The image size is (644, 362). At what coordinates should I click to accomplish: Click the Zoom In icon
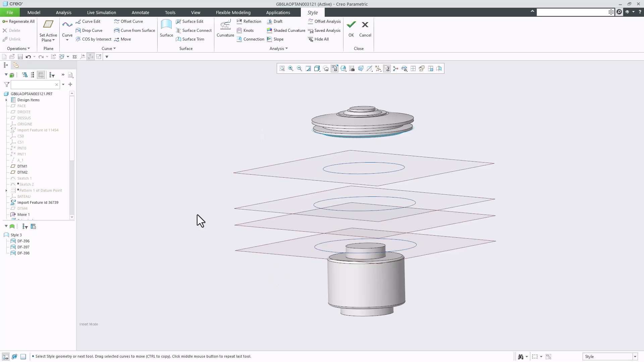pos(291,69)
